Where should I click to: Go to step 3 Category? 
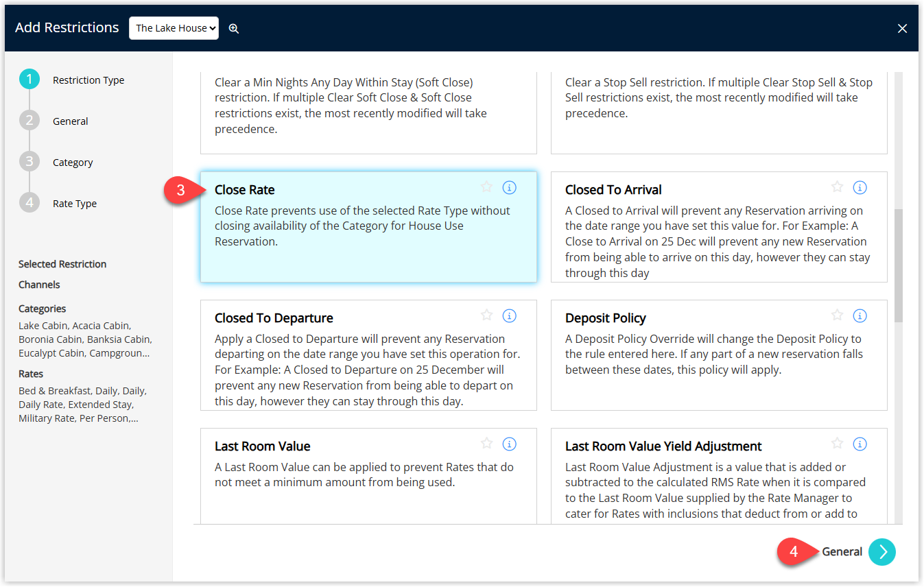click(x=56, y=162)
